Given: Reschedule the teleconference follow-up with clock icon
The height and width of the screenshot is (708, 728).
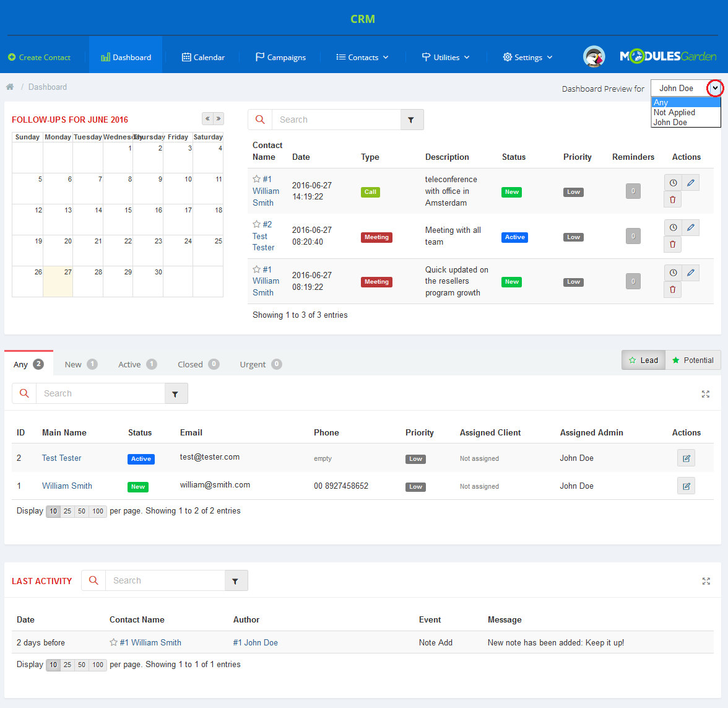Looking at the screenshot, I should [x=674, y=183].
